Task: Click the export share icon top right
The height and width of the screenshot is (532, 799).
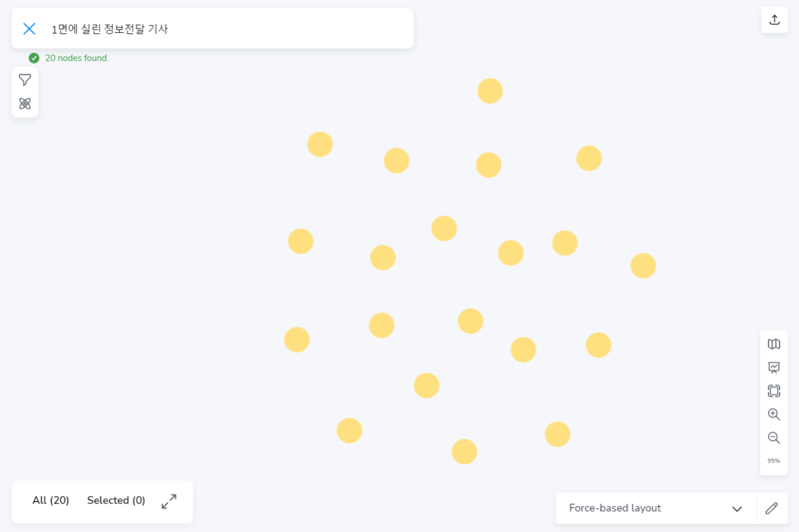Action: pyautogui.click(x=774, y=20)
